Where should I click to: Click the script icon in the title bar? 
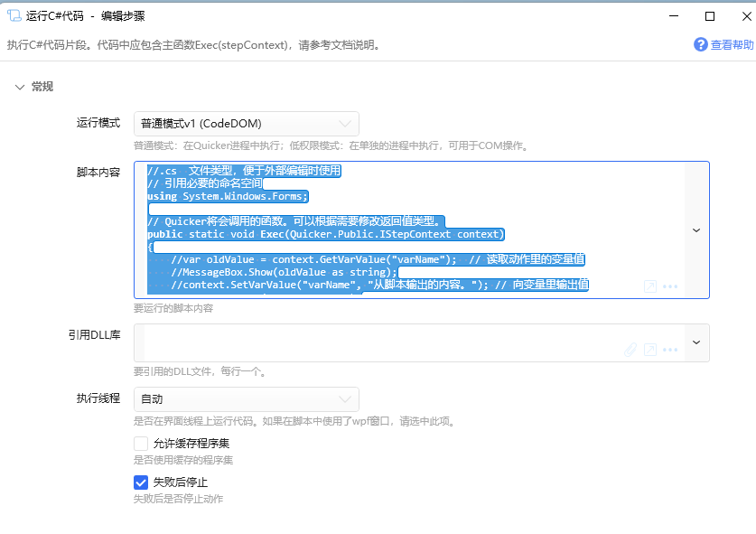14,15
